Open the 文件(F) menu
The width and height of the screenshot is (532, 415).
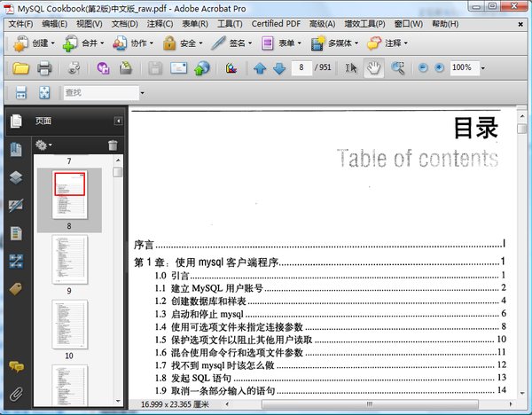(20, 24)
